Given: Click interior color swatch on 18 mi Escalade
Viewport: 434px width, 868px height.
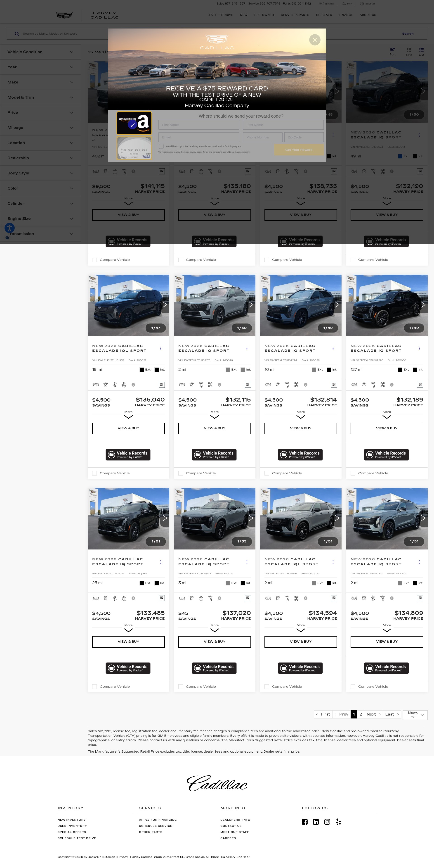Looking at the screenshot, I should click(157, 370).
